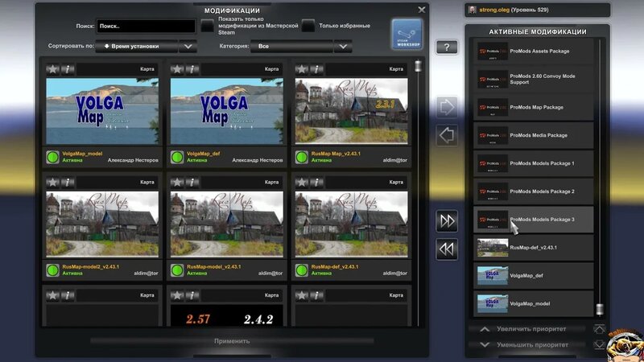Viewport: 644px width, 362px height.
Task: Select VolgaMap_model in active list
Action: (x=534, y=304)
